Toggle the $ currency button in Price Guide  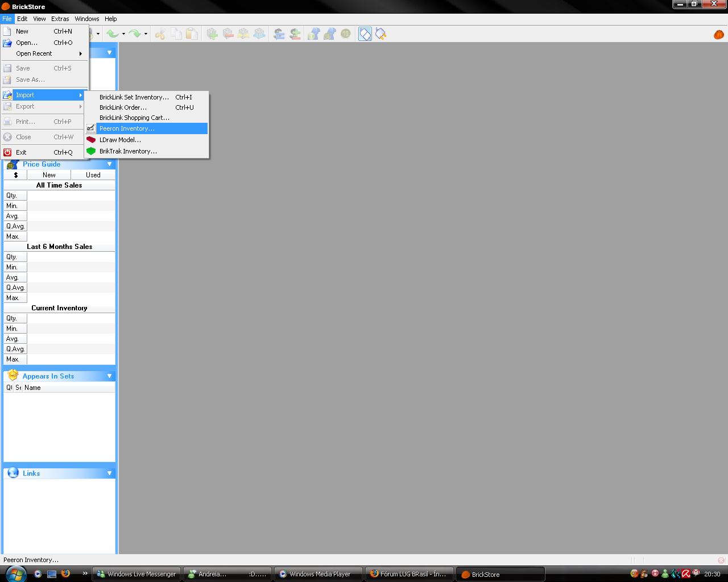click(15, 175)
